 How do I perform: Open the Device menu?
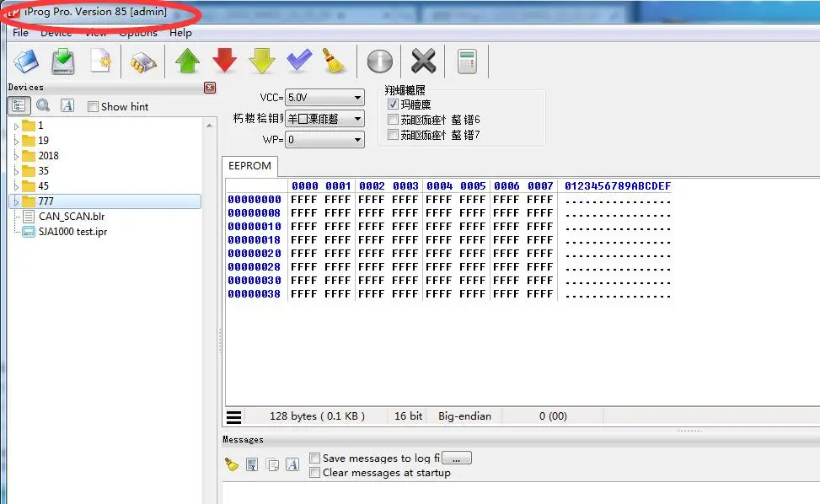pos(56,32)
